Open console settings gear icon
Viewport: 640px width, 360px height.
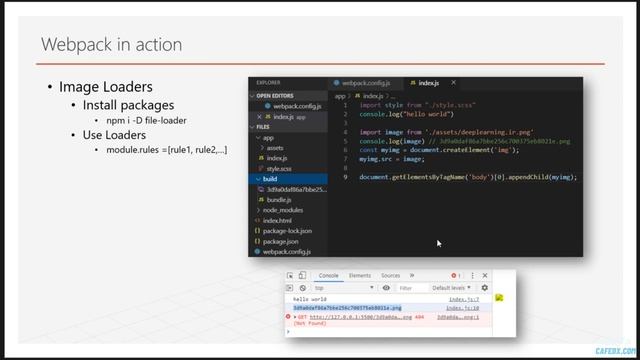click(x=484, y=288)
